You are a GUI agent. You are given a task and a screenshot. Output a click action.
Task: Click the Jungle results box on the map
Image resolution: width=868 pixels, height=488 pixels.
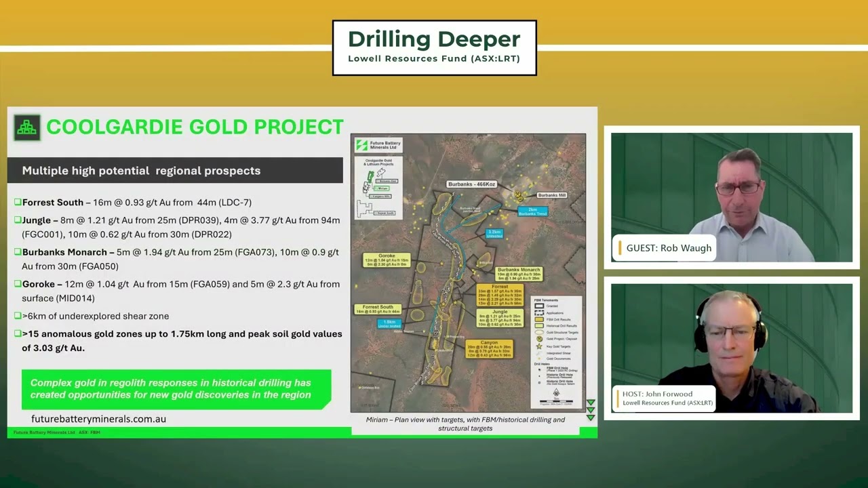[499, 319]
